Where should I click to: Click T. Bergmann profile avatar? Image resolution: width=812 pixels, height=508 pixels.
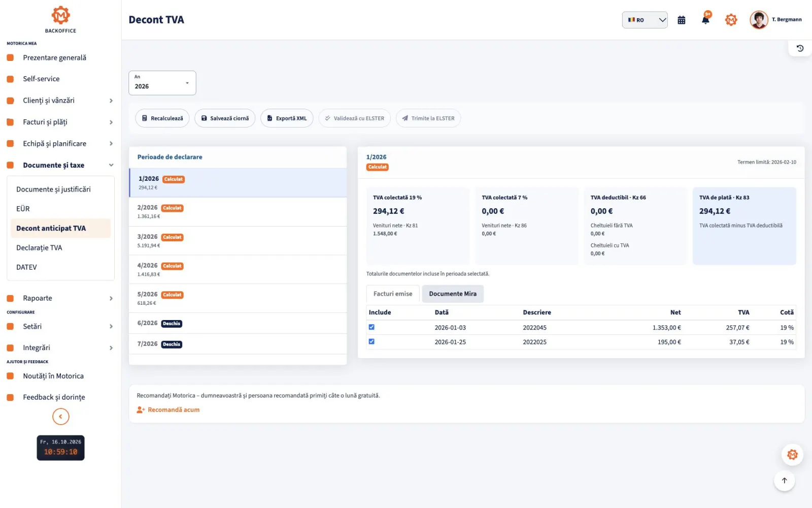tap(759, 20)
